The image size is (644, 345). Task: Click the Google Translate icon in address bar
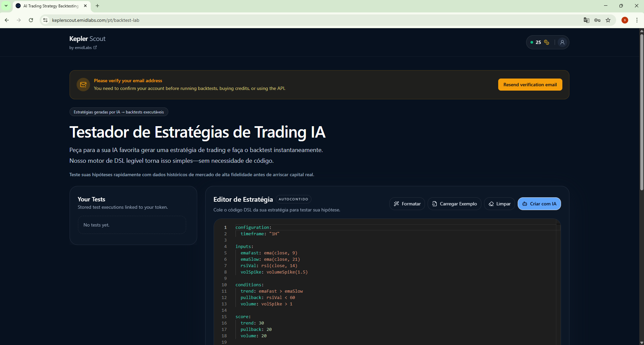pos(587,20)
